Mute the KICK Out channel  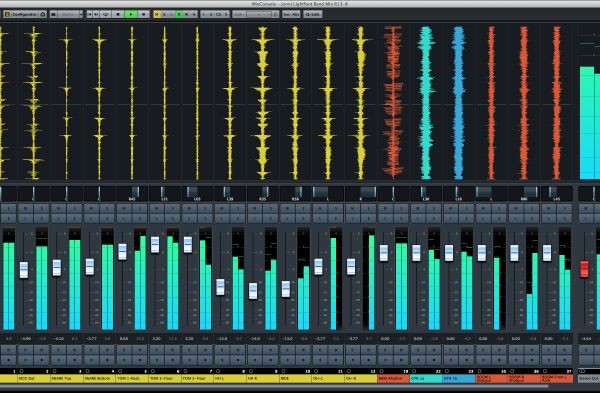click(25, 209)
